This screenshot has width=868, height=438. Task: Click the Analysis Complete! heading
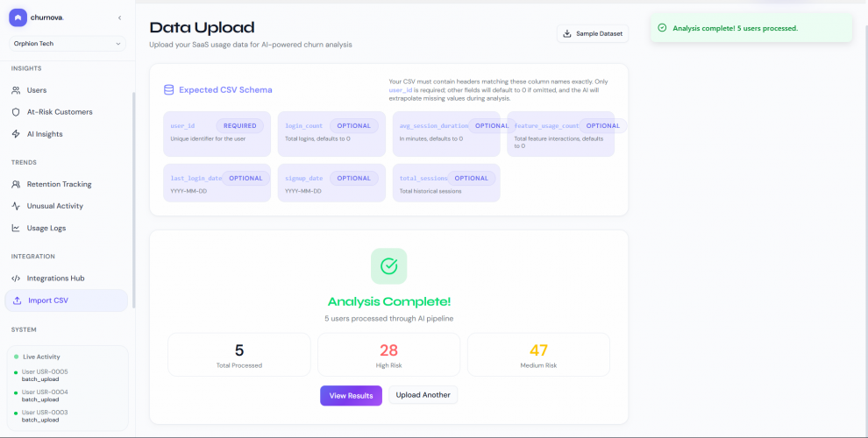389,301
